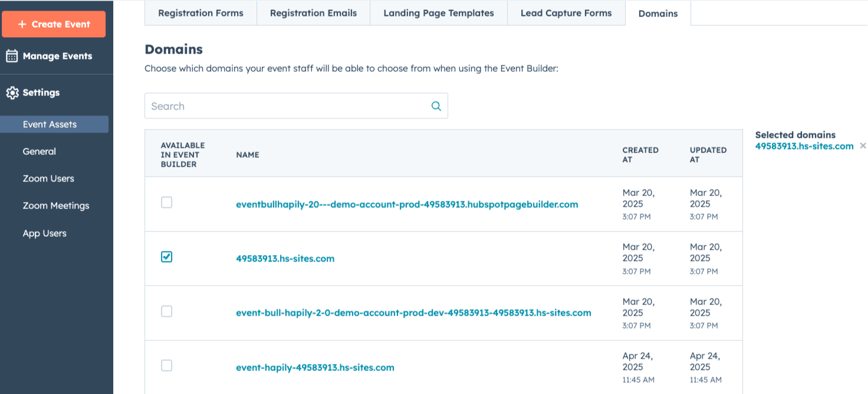Click the magnifying glass in the search bar
Viewport: 868px width, 394px height.
pyautogui.click(x=436, y=106)
